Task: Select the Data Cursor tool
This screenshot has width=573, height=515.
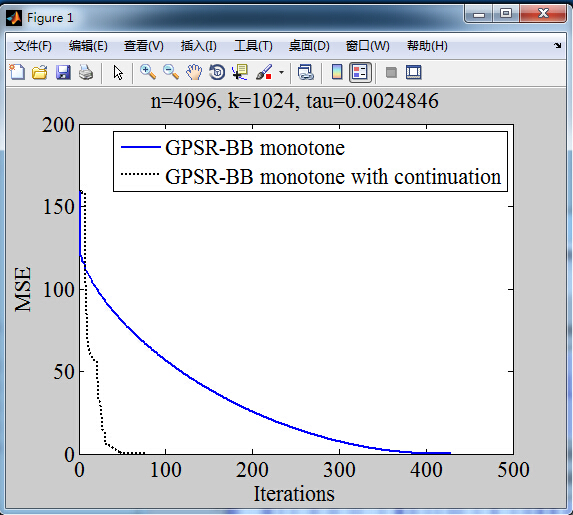Action: [x=240, y=72]
